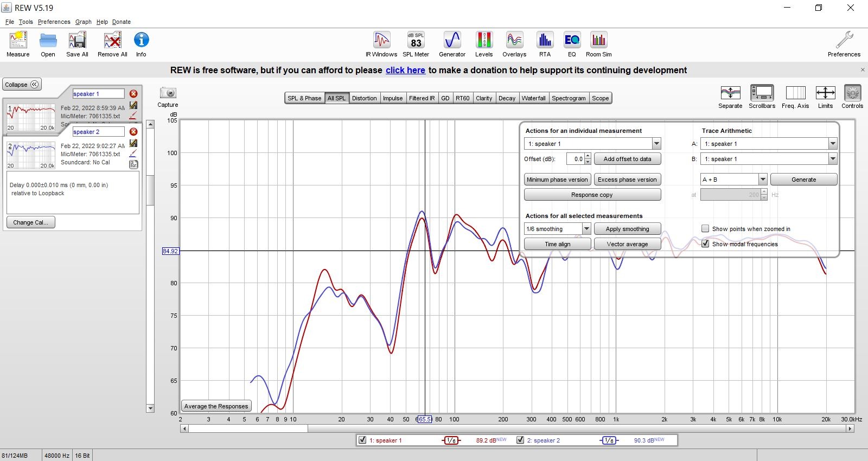The image size is (868, 461).
Task: Remove speaker 2 measurement with red X
Action: coord(133,132)
